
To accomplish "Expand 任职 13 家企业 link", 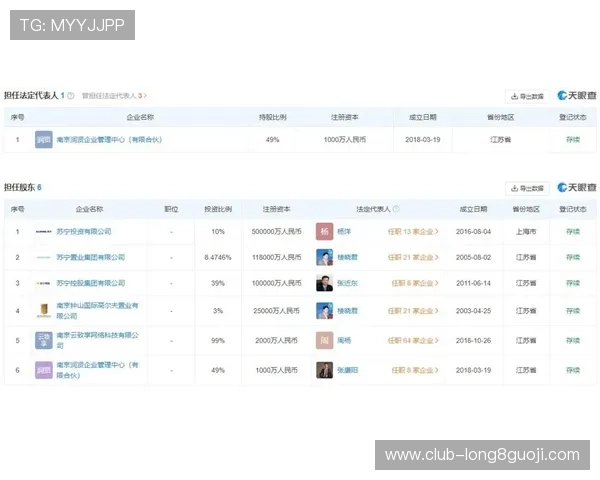I will (413, 232).
